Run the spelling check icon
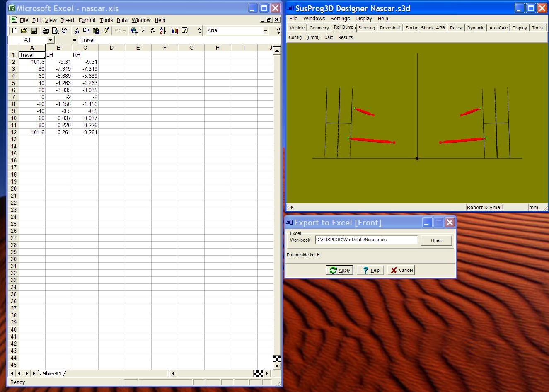Image resolution: width=549 pixels, height=392 pixels. 65,31
